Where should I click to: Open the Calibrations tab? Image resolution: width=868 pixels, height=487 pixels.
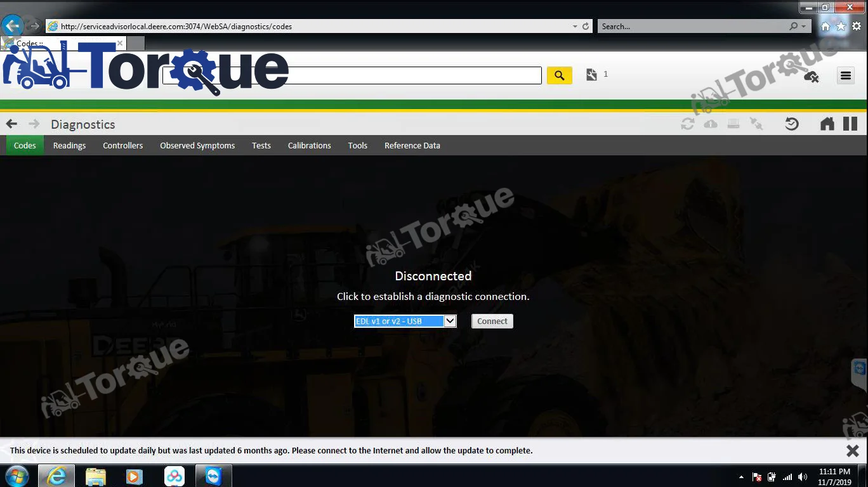click(310, 145)
